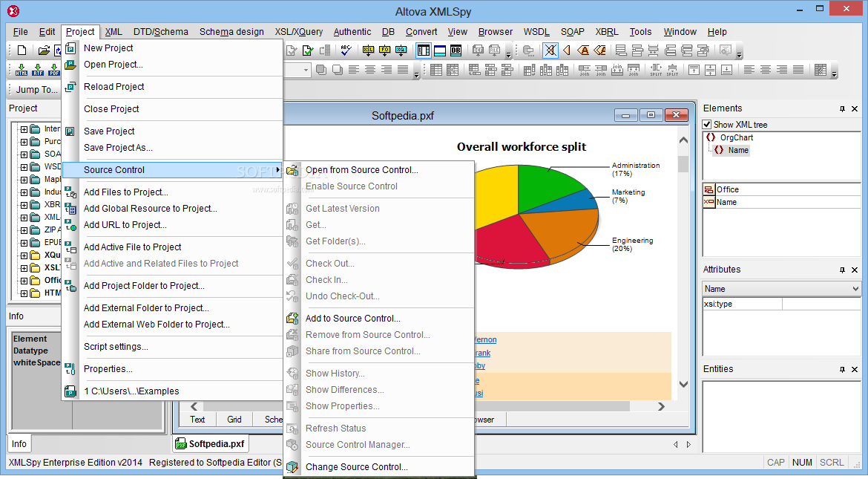The width and height of the screenshot is (868, 479).
Task: Click the XSL transformation icon
Action: pos(368,50)
